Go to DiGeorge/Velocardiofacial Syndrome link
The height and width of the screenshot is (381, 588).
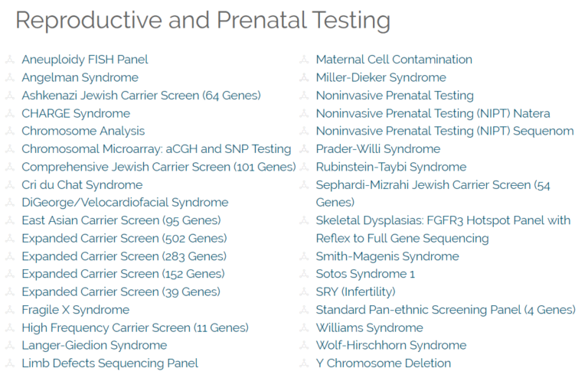coord(125,203)
